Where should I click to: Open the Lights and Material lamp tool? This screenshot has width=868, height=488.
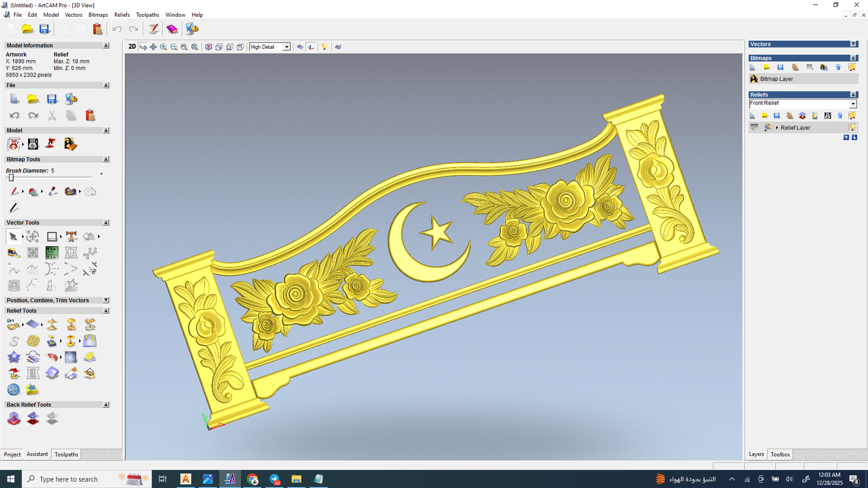click(324, 47)
